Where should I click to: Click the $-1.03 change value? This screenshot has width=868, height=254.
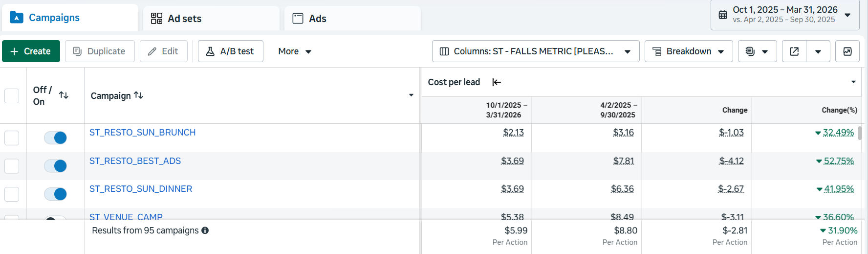click(x=731, y=133)
